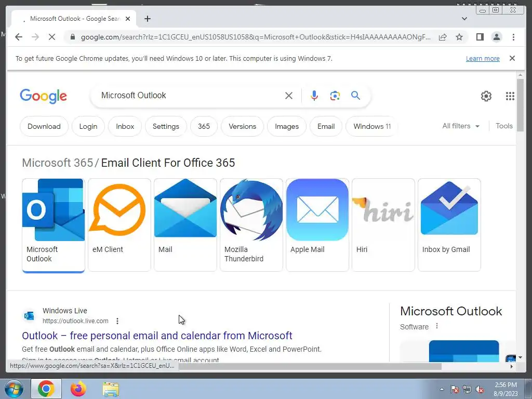
Task: Click the scroll-down arrow of the page
Action: coord(520,357)
